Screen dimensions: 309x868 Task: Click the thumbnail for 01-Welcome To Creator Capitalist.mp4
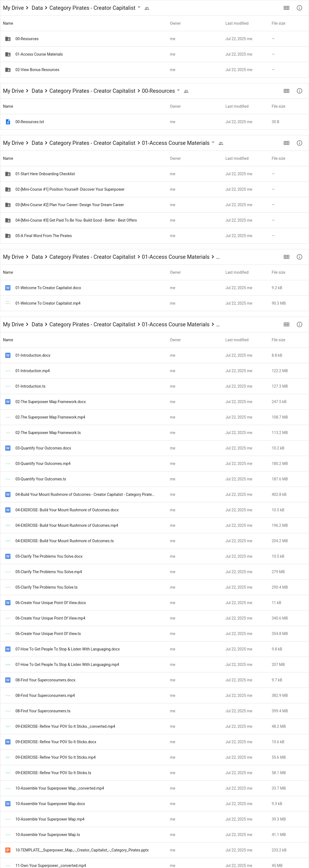click(8, 303)
